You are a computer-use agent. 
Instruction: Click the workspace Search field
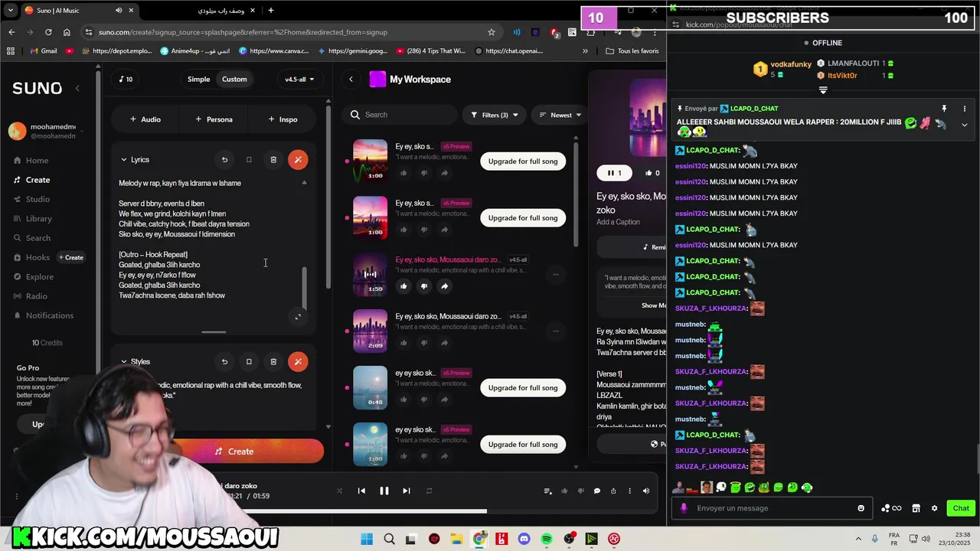pos(400,115)
